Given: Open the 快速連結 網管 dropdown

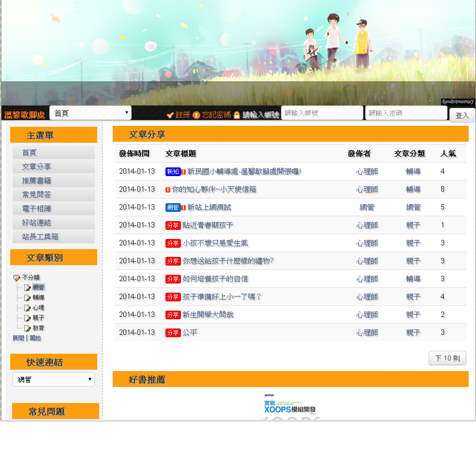Looking at the screenshot, I should pos(54,380).
